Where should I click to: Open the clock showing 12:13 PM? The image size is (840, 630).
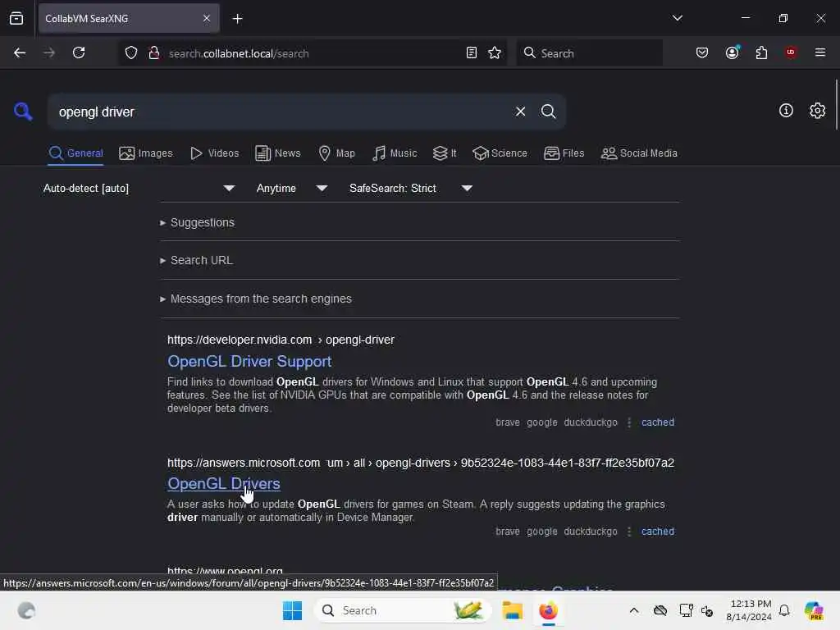coord(748,610)
